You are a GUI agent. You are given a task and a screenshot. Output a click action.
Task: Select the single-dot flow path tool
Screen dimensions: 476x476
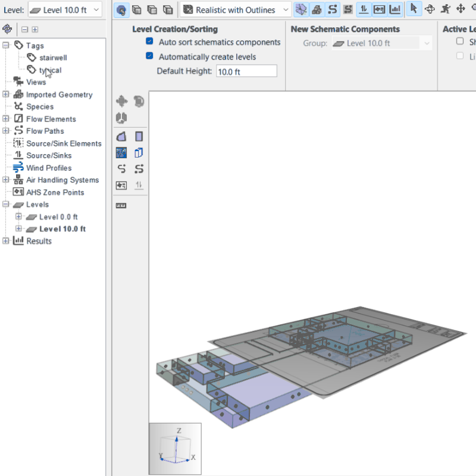(x=121, y=169)
